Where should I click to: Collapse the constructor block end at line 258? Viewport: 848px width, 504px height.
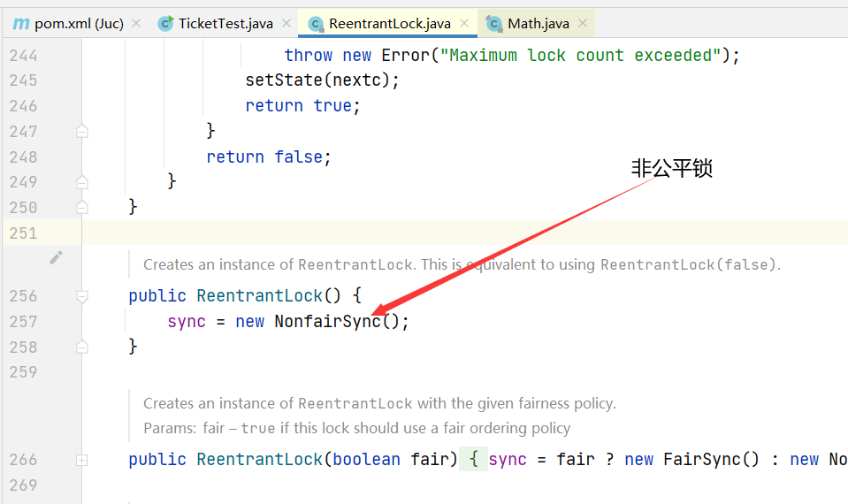coord(81,347)
